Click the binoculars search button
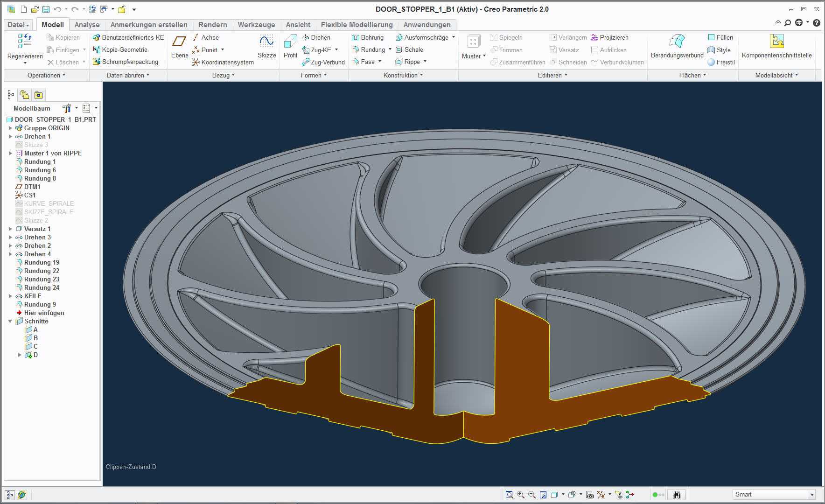The image size is (825, 504). pos(677,495)
